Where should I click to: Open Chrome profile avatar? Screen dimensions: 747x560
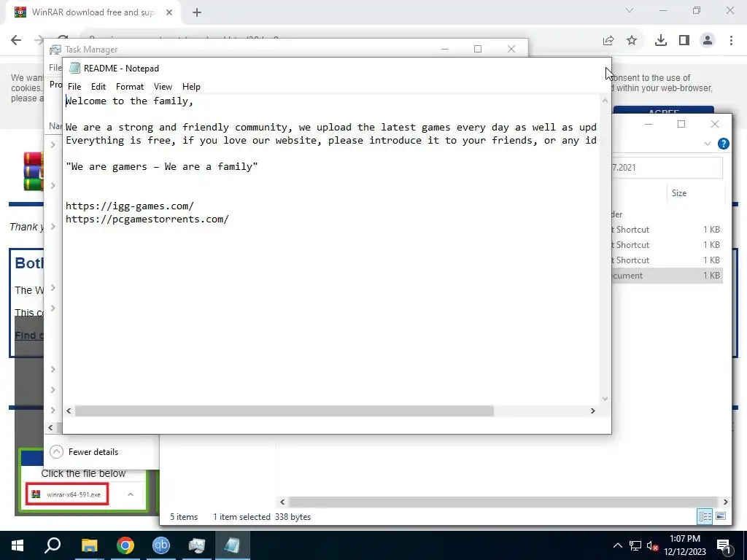[x=708, y=41]
